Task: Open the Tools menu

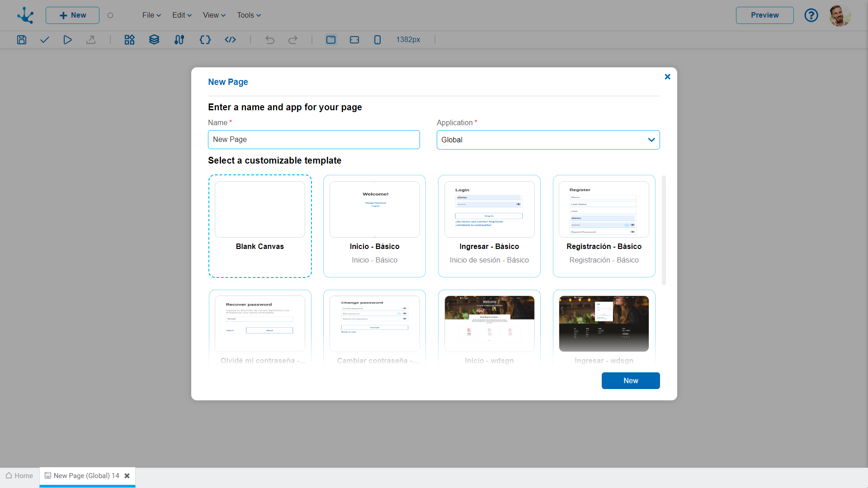Action: click(x=249, y=15)
